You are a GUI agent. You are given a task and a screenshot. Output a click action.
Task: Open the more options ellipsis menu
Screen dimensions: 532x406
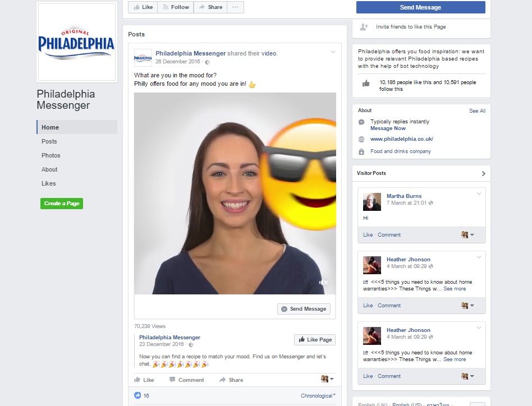(x=235, y=7)
